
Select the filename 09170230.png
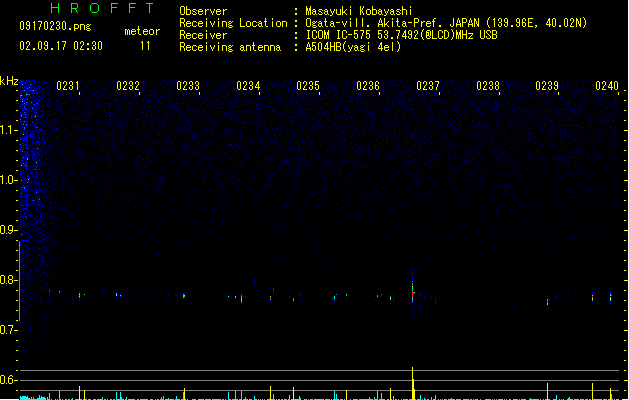pos(55,26)
